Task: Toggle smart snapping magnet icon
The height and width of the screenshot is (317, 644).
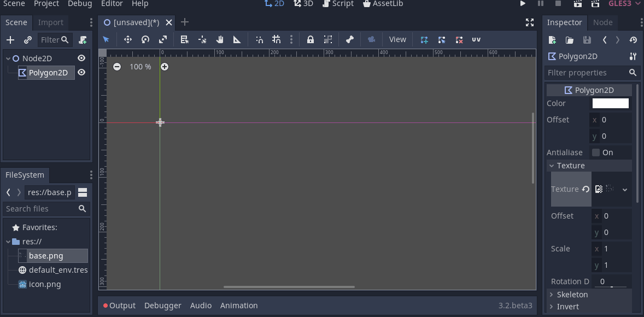Action: coord(259,39)
